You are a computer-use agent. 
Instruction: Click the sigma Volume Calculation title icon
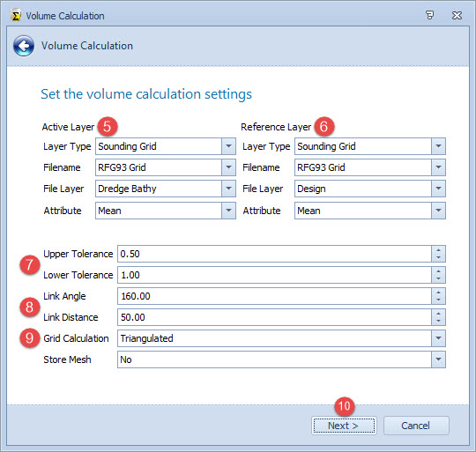coord(16,15)
